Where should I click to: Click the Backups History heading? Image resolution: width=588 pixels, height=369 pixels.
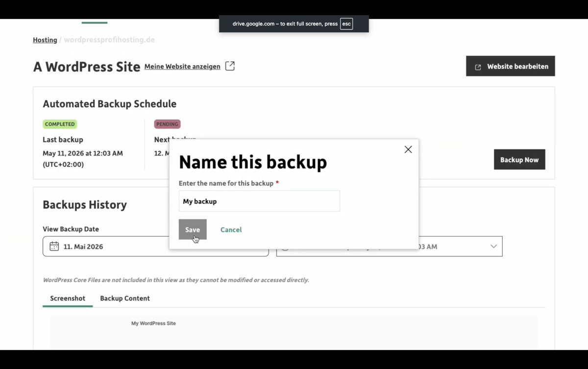click(x=85, y=204)
